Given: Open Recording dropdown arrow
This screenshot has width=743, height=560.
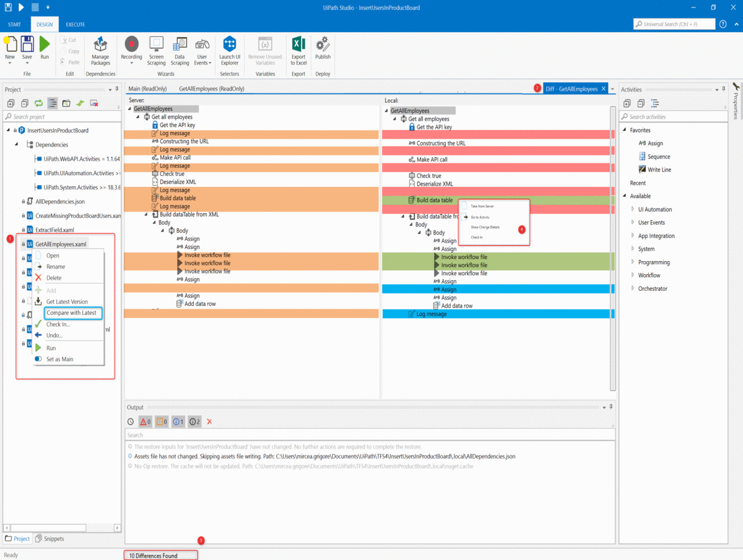Looking at the screenshot, I should pyautogui.click(x=131, y=62).
